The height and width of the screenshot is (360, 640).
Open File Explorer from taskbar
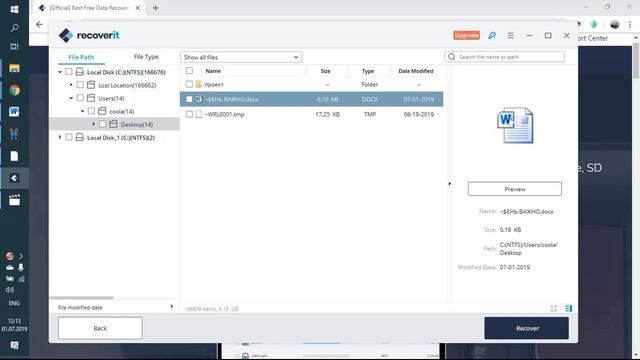14,68
